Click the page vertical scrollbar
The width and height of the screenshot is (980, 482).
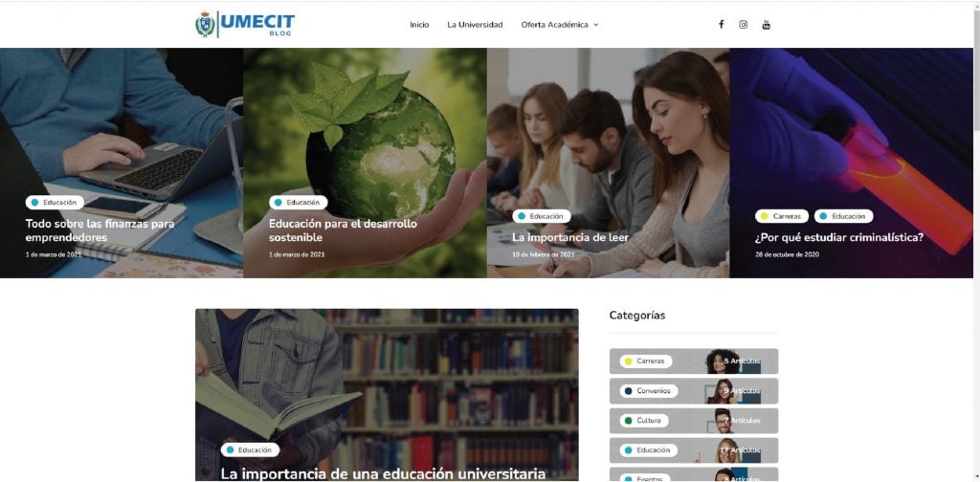point(976,241)
